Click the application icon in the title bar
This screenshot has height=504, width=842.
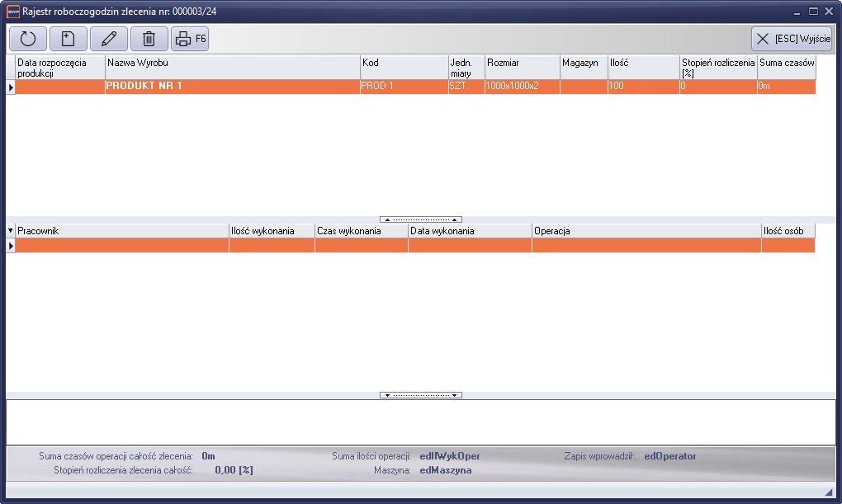coord(13,12)
